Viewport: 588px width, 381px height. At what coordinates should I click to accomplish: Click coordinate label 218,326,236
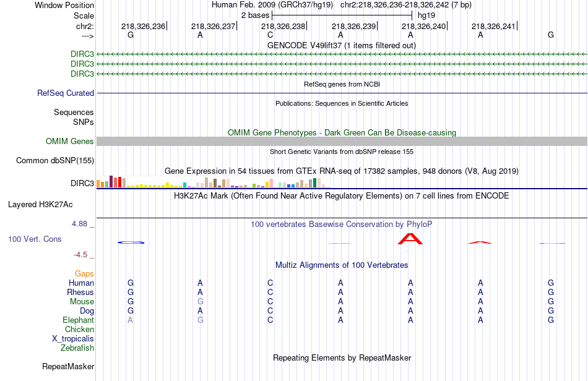click(x=143, y=26)
